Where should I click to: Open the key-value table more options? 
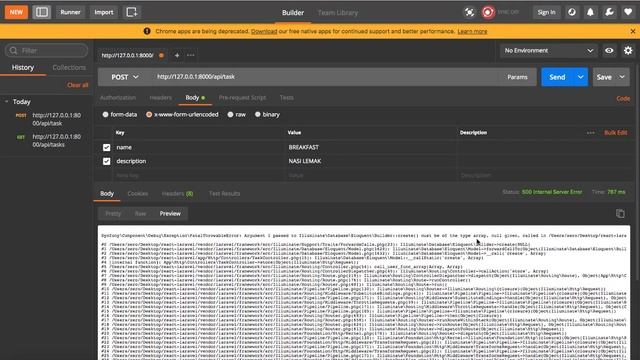coord(590,133)
